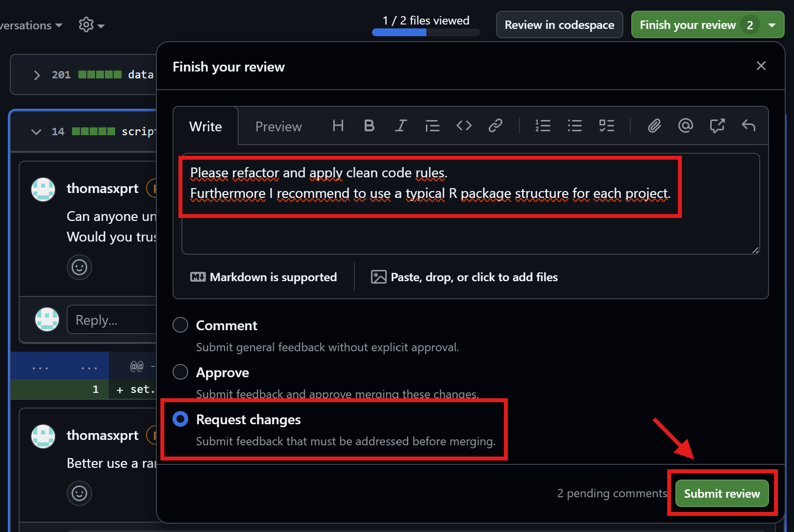Screen dimensions: 794x532
Task: Insert a code snippet icon
Action: [x=464, y=126]
